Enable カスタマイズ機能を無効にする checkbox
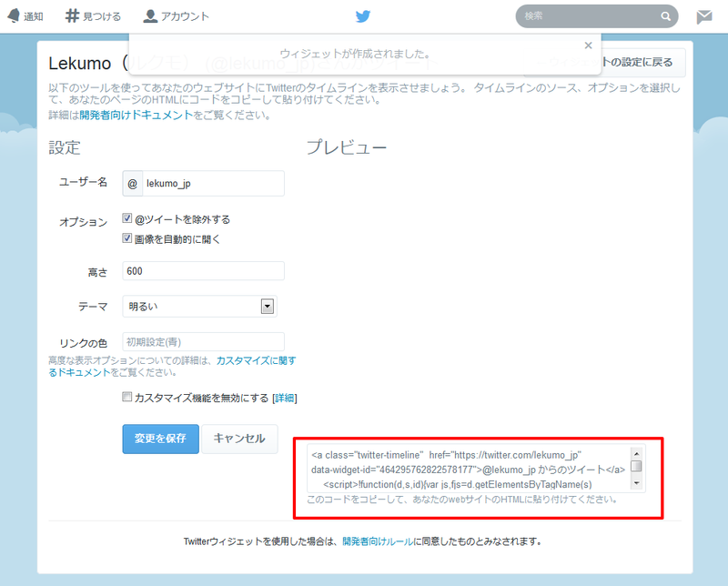Screen dimensions: 728x586 (x=126, y=397)
